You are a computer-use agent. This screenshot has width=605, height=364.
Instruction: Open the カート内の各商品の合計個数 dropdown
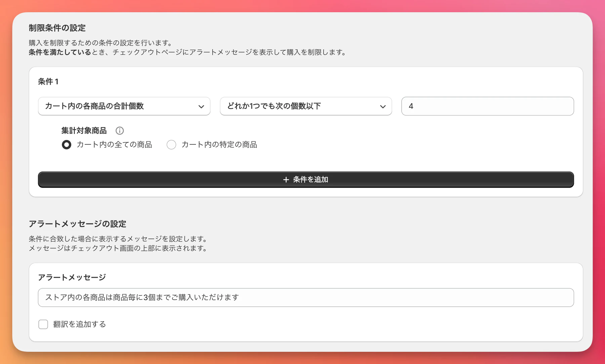click(124, 106)
